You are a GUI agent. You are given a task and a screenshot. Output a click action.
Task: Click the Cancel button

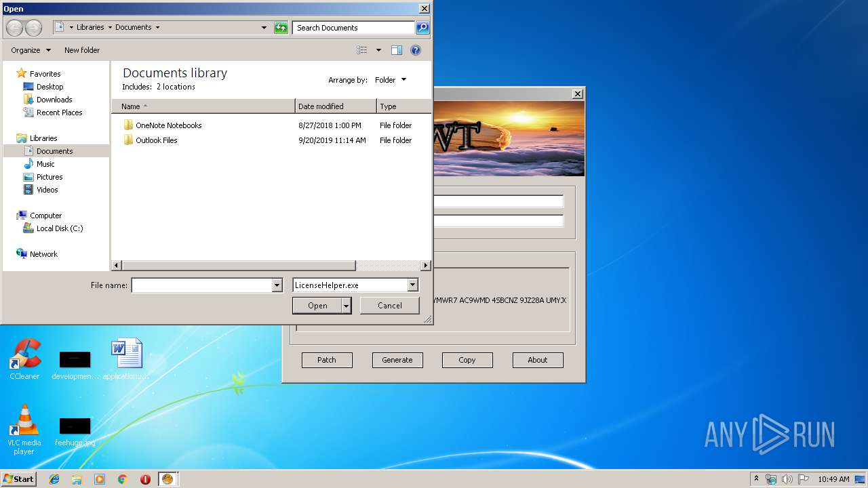[389, 306]
